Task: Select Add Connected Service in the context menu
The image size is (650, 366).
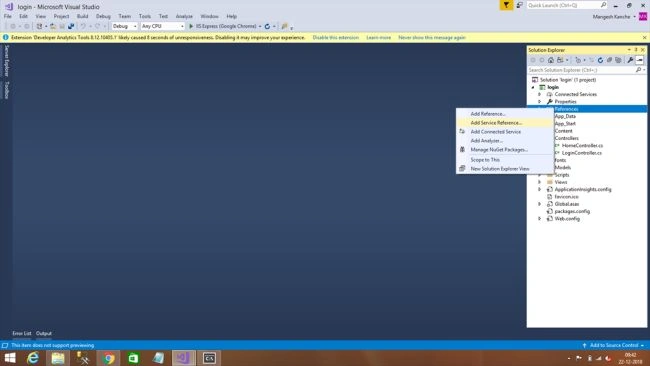Action: [505, 132]
